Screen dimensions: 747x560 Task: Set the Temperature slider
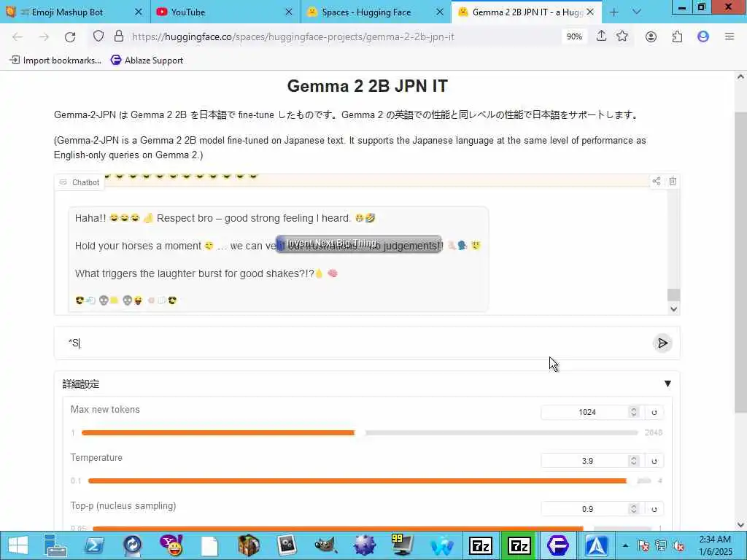pyautogui.click(x=369, y=481)
